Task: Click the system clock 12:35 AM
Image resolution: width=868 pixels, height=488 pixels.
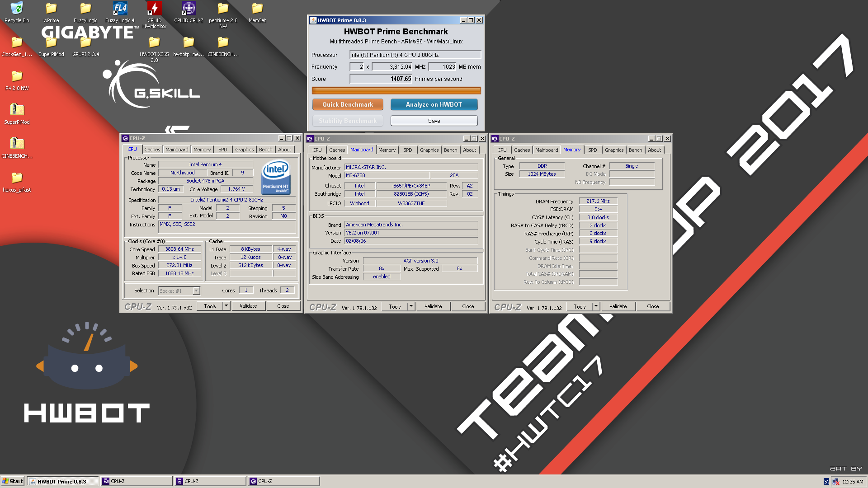Action: coord(853,482)
